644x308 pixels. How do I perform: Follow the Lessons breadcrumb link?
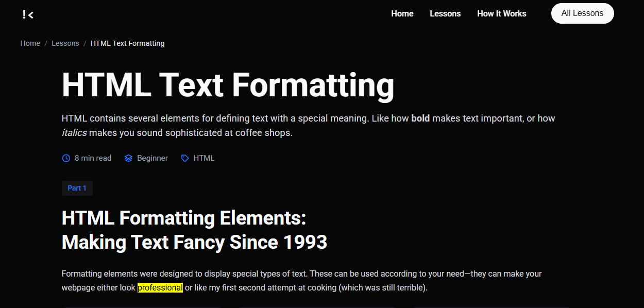(x=65, y=43)
